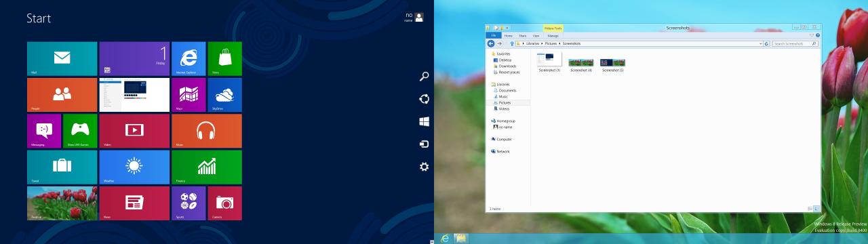Click Screenshots in the address bar path
The image size is (868, 244).
[x=572, y=43]
